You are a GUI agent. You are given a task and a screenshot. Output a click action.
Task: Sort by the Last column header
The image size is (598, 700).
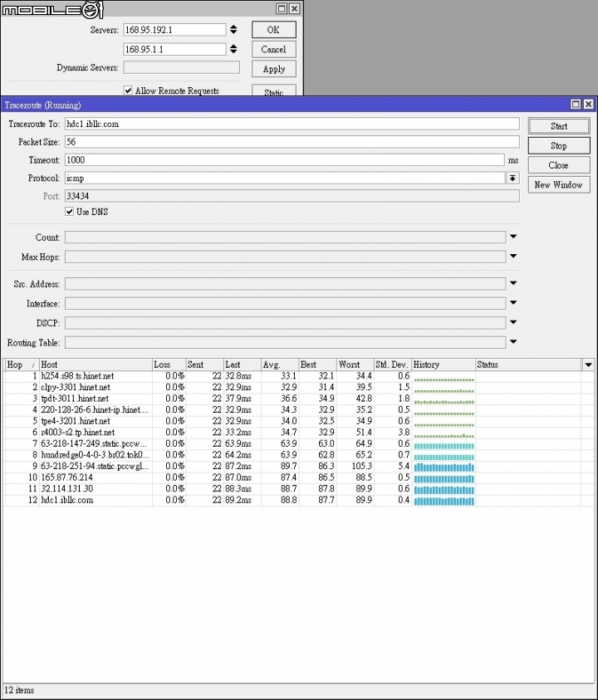click(x=242, y=365)
